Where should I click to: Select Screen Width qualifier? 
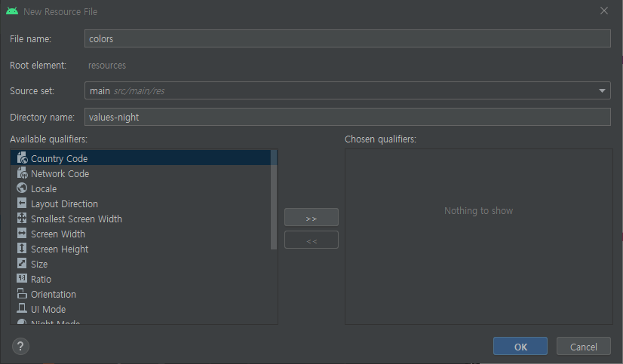point(140,234)
